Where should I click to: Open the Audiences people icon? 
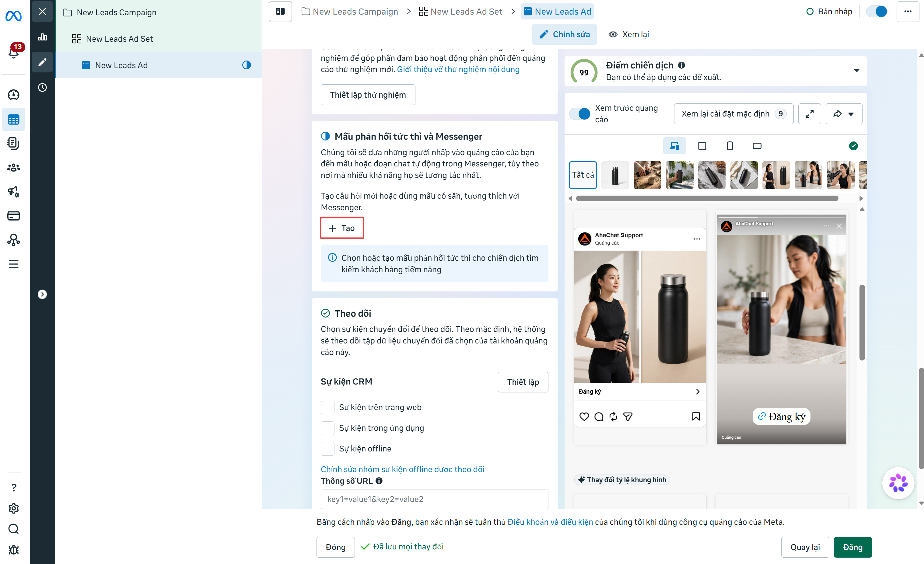click(13, 168)
